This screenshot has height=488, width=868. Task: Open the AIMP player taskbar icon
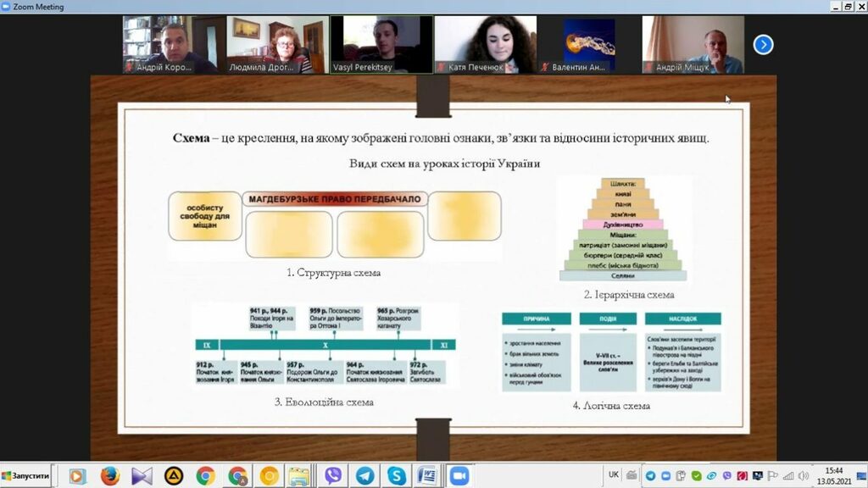tap(173, 476)
